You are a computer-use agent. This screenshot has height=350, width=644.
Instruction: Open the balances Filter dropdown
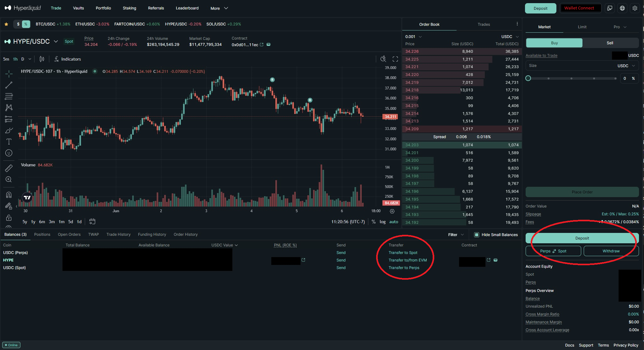tap(456, 235)
